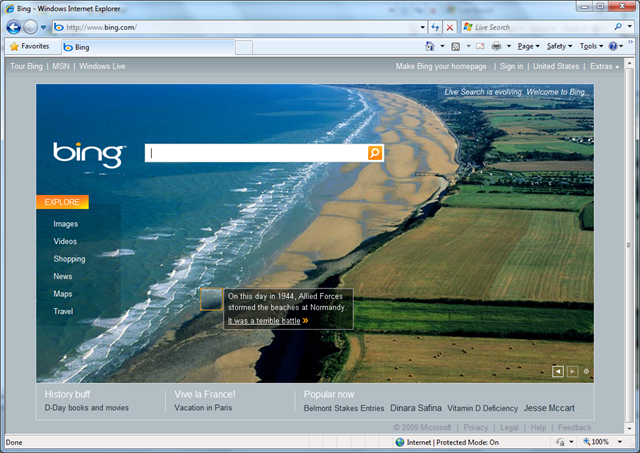Click Vitamin D Deficiency link
Screen dimensions: 640x453
point(482,408)
